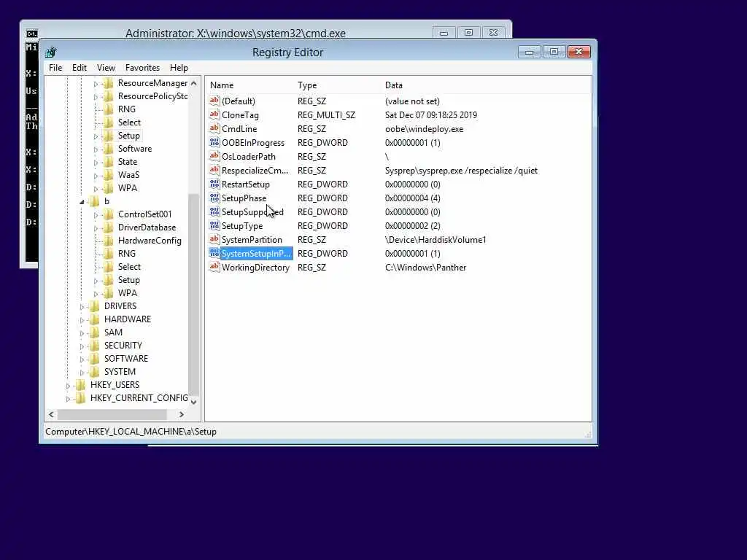Image resolution: width=747 pixels, height=560 pixels.
Task: Click the tree's horizontal scroll left arrow
Action: (52, 414)
